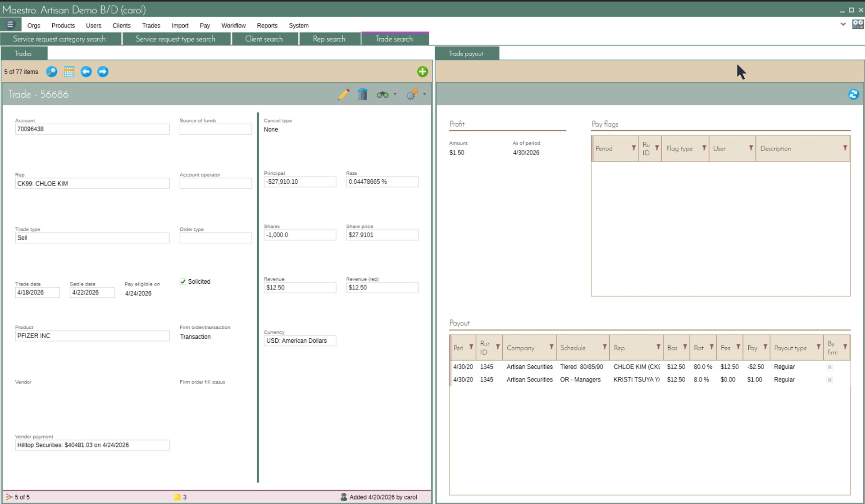Open the System menu
Image resolution: width=865 pixels, height=504 pixels.
tap(299, 26)
